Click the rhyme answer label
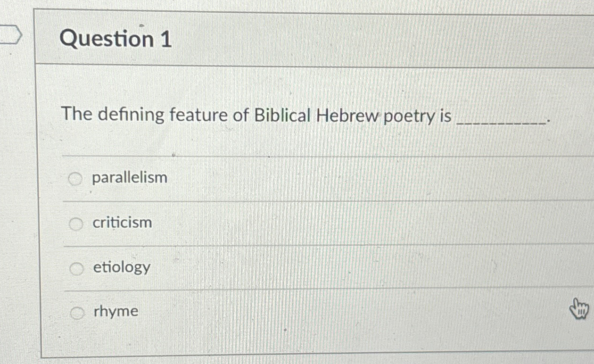The width and height of the screenshot is (594, 364). pos(115,311)
